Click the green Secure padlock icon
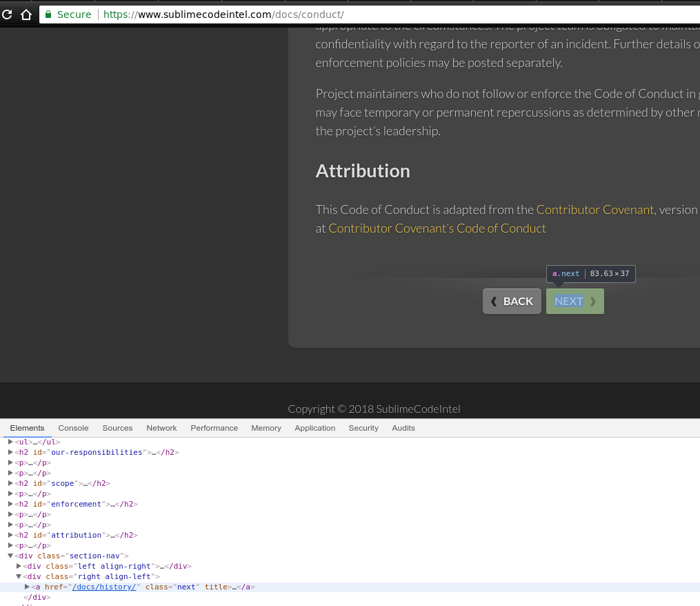 point(48,14)
